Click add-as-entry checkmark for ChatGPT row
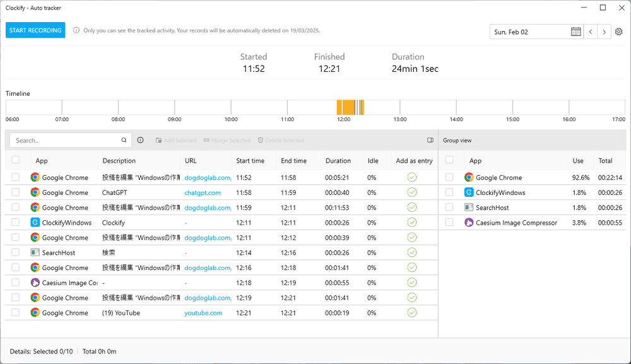Screen dimensions: 631x364 tap(412, 192)
